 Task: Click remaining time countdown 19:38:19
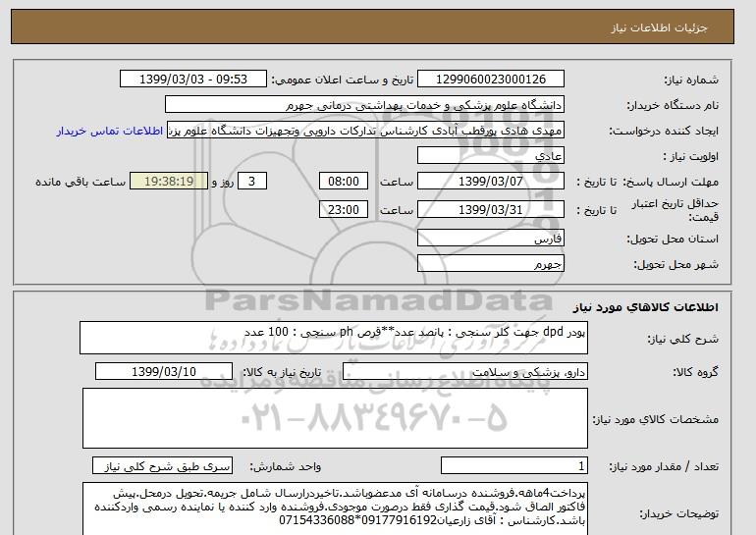169,182
